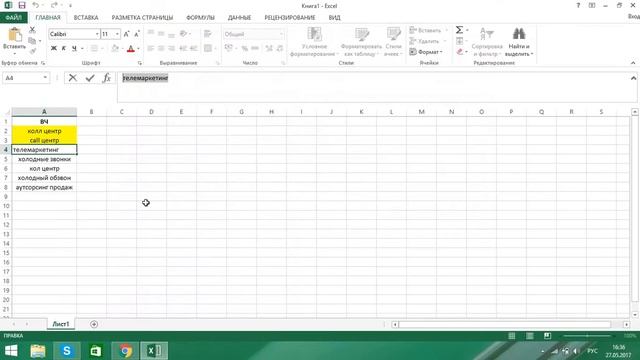Switch to the ВИД tab
The width and height of the screenshot is (640, 360).
pos(334,18)
